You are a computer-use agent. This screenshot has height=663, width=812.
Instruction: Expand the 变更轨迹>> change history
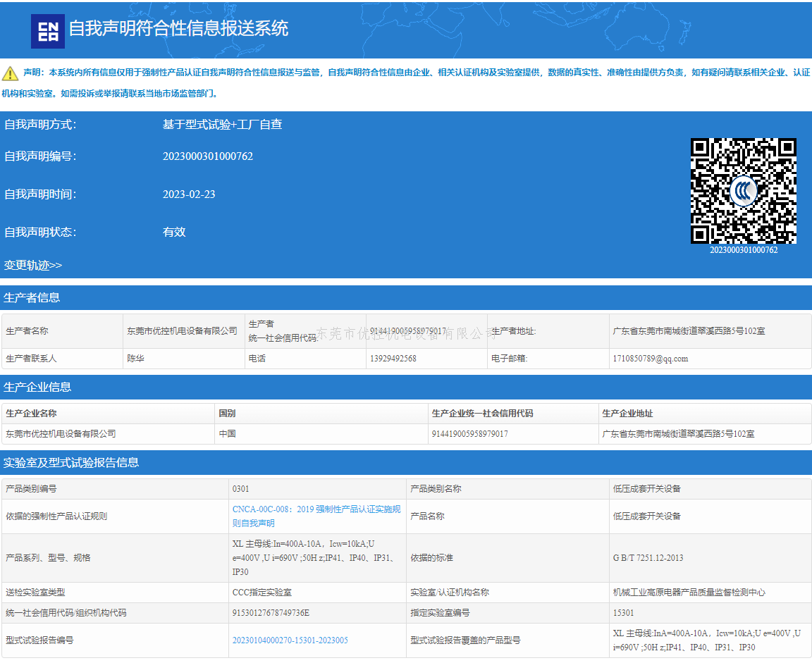pyautogui.click(x=33, y=266)
